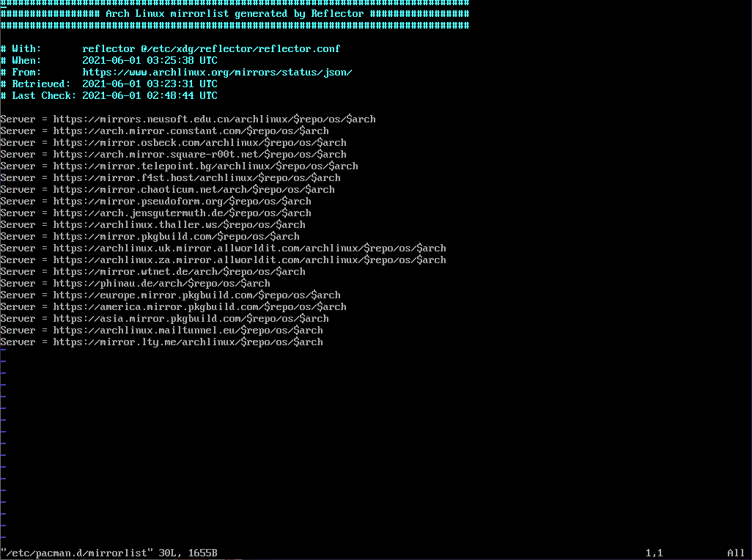Click the europe.mirror.pkgbuild.com server line
The width and height of the screenshot is (752, 560).
click(170, 295)
